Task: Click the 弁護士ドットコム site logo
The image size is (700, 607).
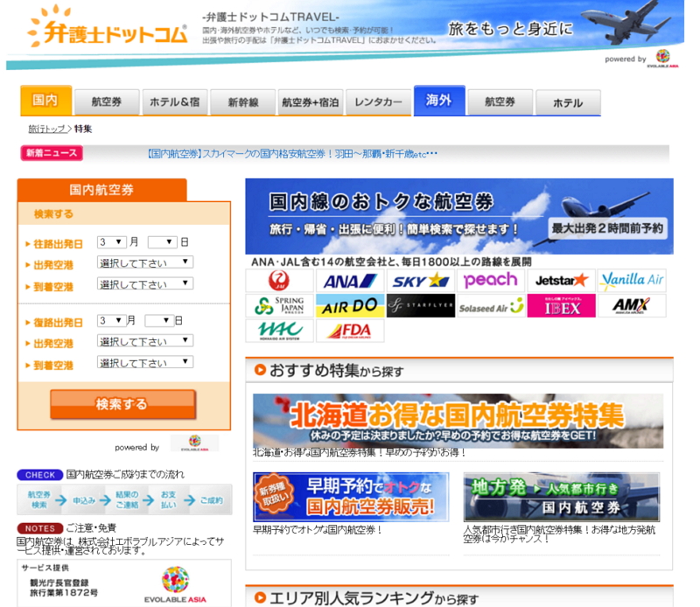Action: click(107, 28)
